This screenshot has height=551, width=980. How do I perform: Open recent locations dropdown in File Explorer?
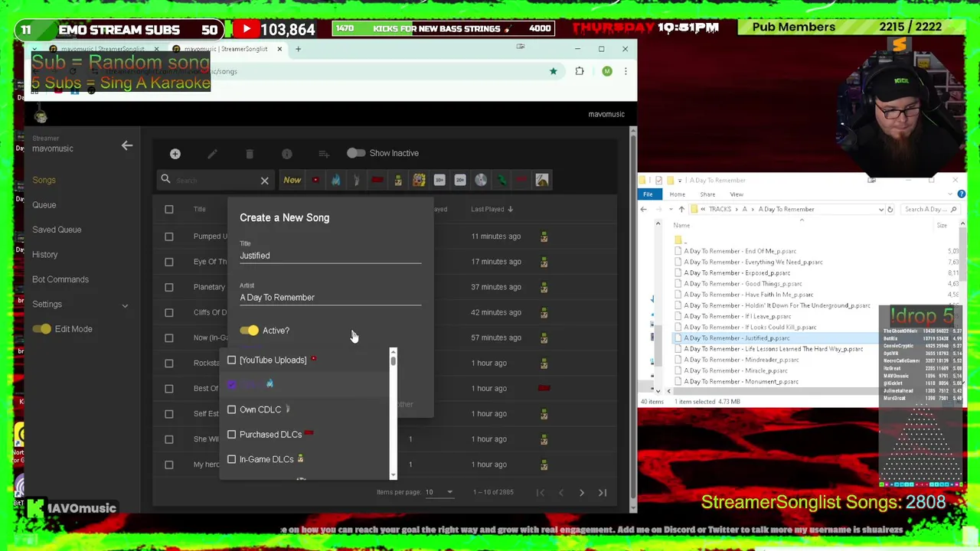pyautogui.click(x=670, y=209)
